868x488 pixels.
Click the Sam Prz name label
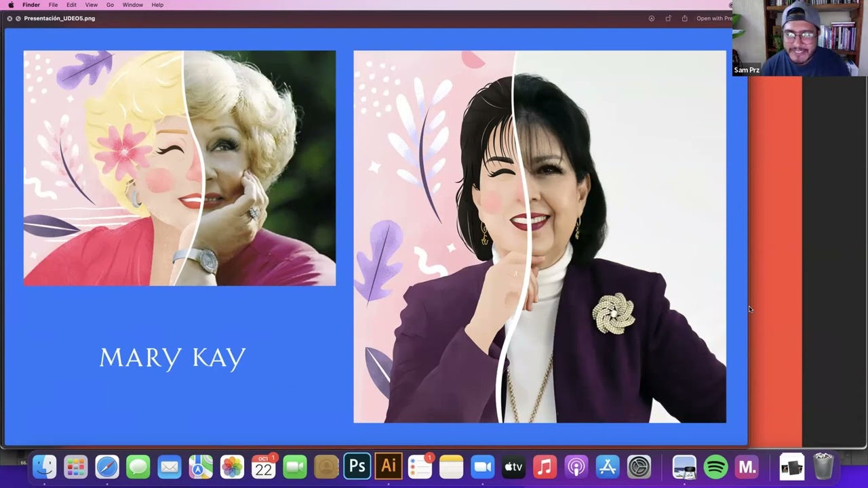(747, 70)
